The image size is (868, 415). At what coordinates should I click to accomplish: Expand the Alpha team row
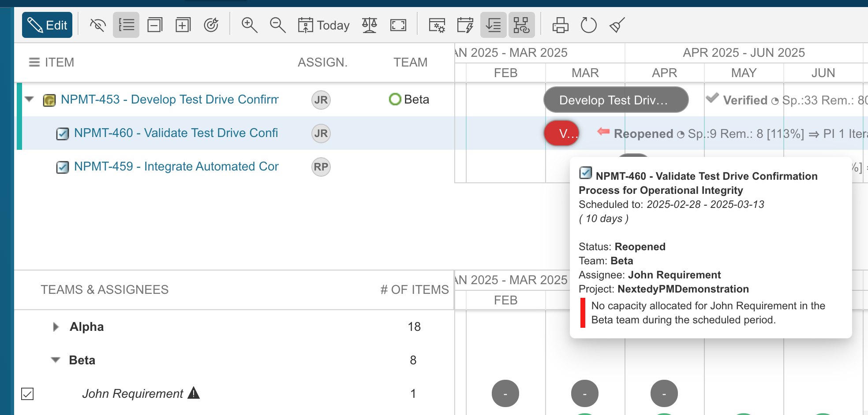(56, 327)
